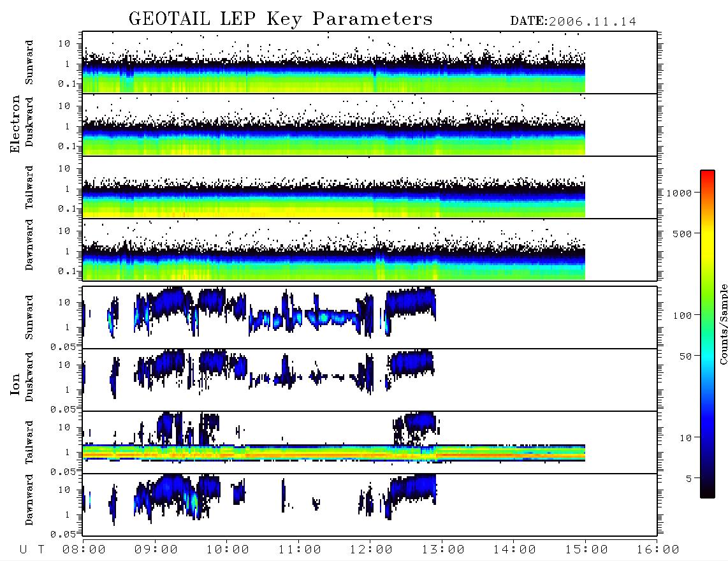
Task: Click the 09:00 time axis label
Action: pos(156,550)
